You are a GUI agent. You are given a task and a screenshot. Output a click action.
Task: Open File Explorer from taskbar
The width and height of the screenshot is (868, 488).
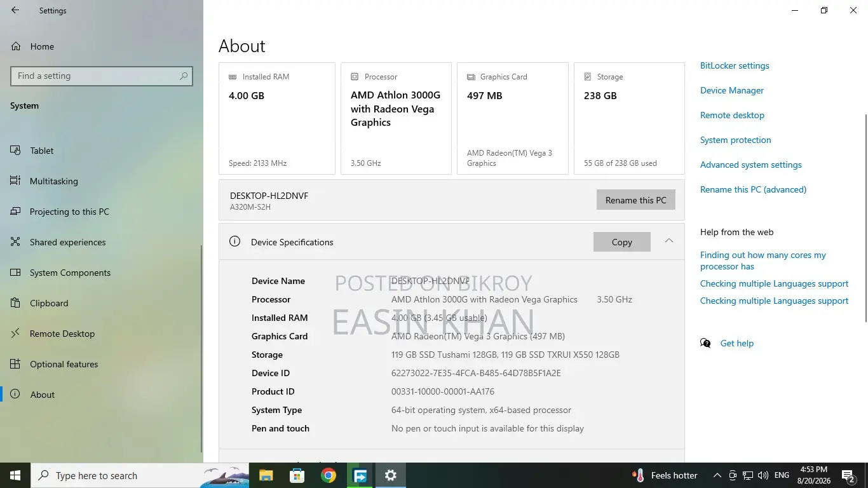[266, 475]
